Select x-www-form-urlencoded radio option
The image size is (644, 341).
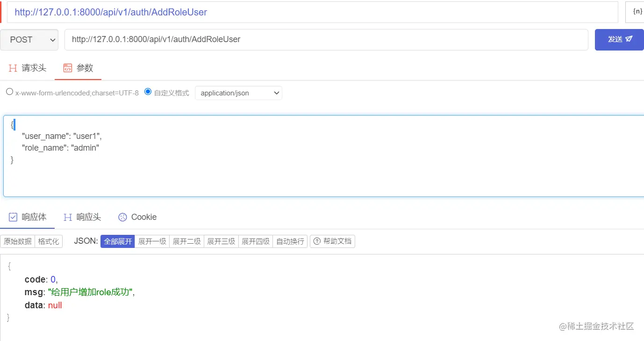point(9,92)
